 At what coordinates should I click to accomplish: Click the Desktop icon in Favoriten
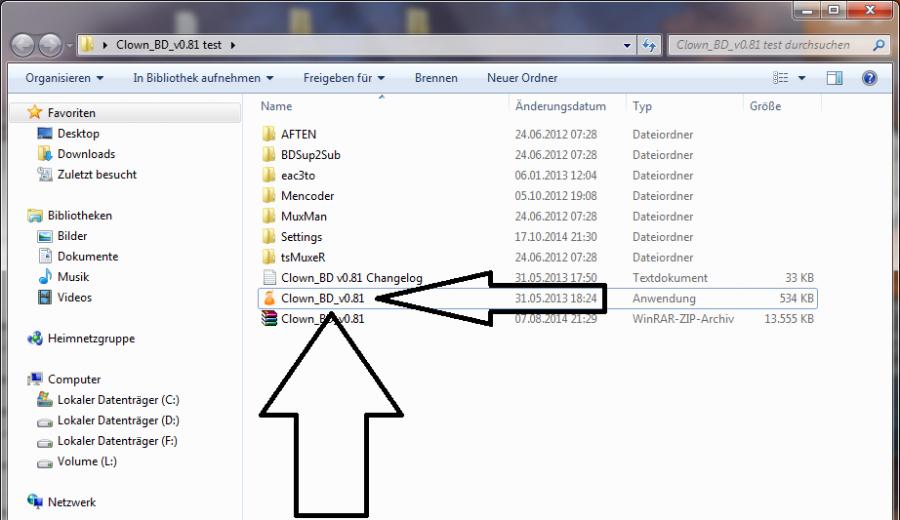(45, 134)
